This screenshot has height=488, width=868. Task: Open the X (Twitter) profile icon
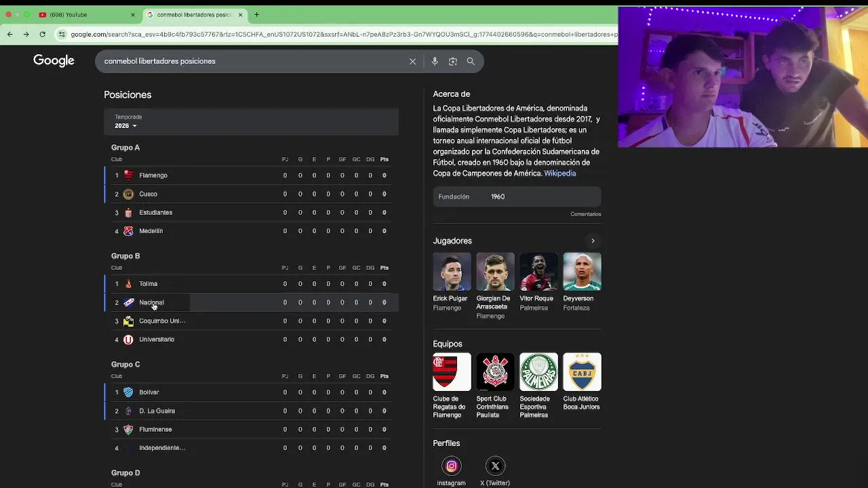point(495,466)
